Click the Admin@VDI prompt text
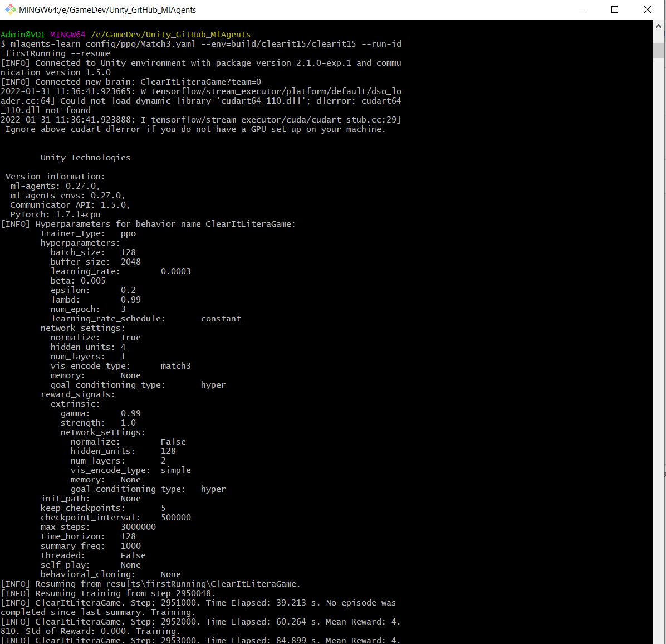666x644 pixels. pos(22,35)
